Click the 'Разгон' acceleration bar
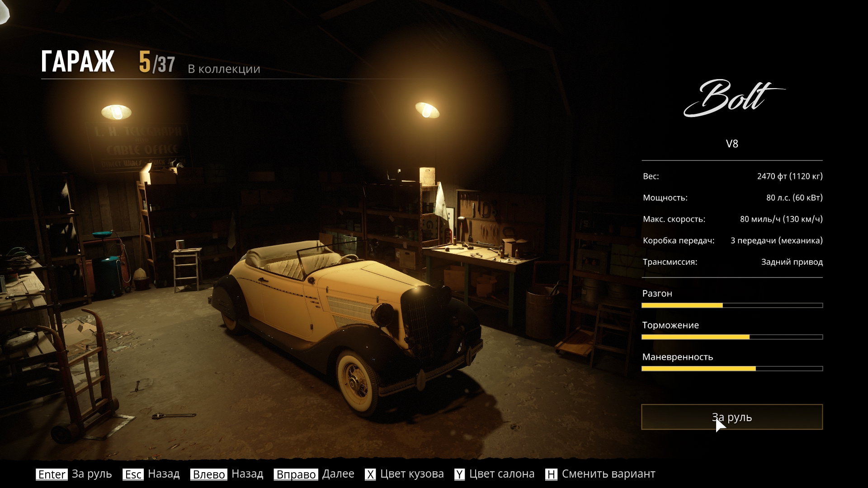868x488 pixels. pos(731,305)
